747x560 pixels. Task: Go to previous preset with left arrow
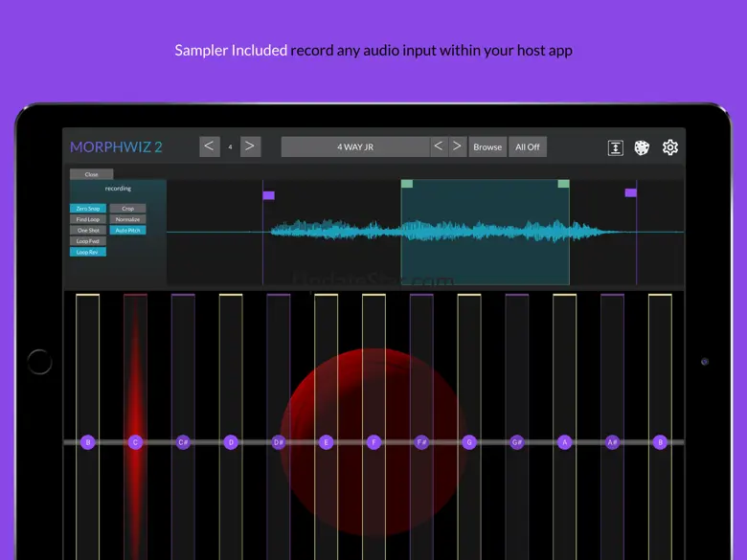(438, 146)
